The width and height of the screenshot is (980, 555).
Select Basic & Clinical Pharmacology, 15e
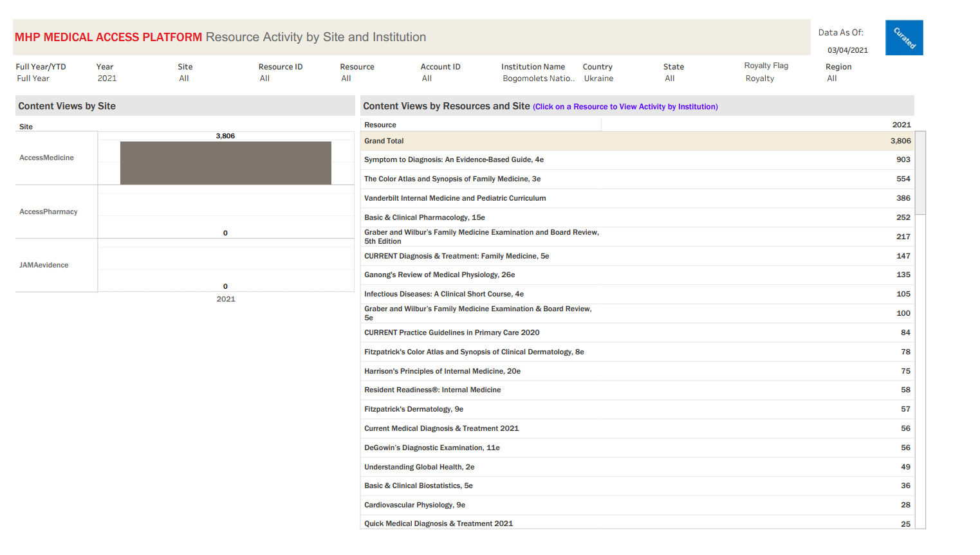click(x=637, y=217)
